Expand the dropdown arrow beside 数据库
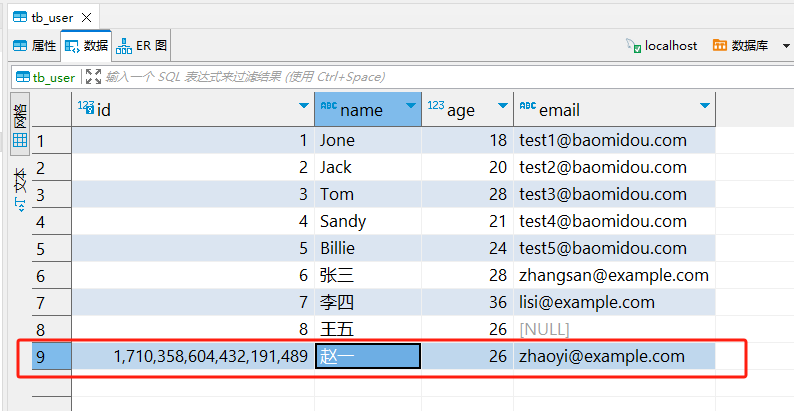 click(786, 46)
